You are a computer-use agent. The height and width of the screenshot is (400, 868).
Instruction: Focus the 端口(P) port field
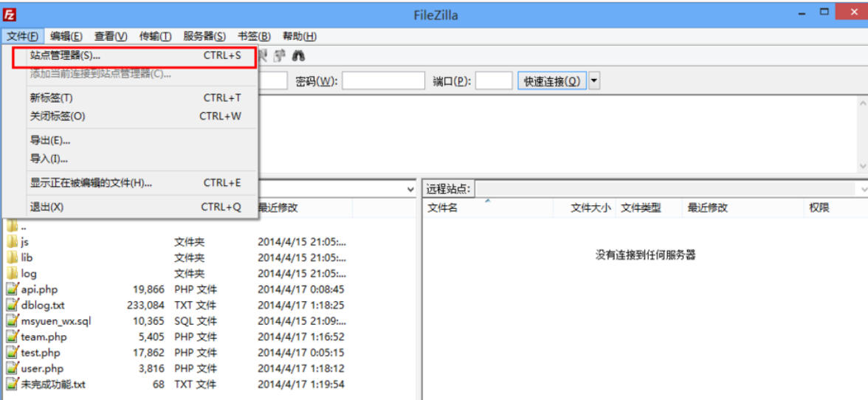click(494, 81)
